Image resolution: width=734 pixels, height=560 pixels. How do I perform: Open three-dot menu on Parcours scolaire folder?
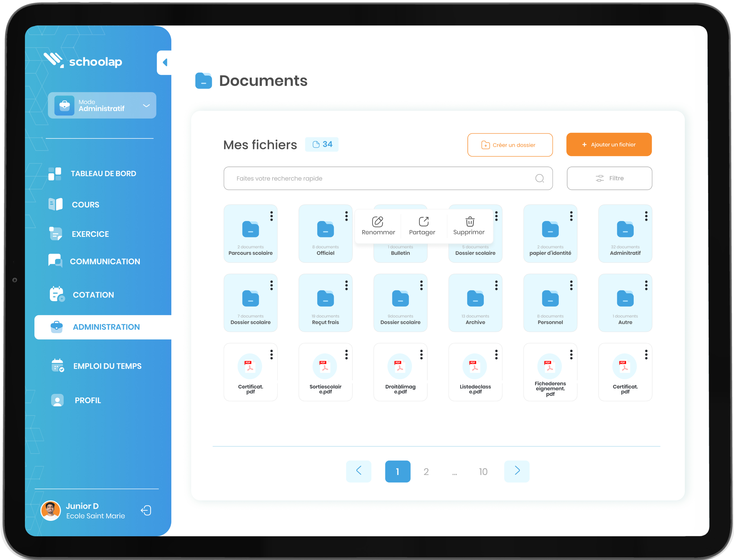click(272, 216)
